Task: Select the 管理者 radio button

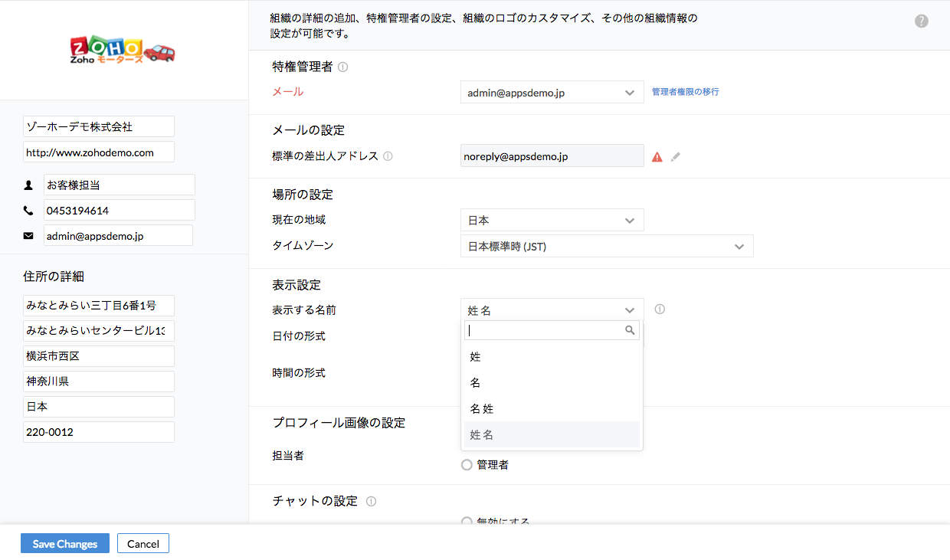Action: pyautogui.click(x=467, y=465)
